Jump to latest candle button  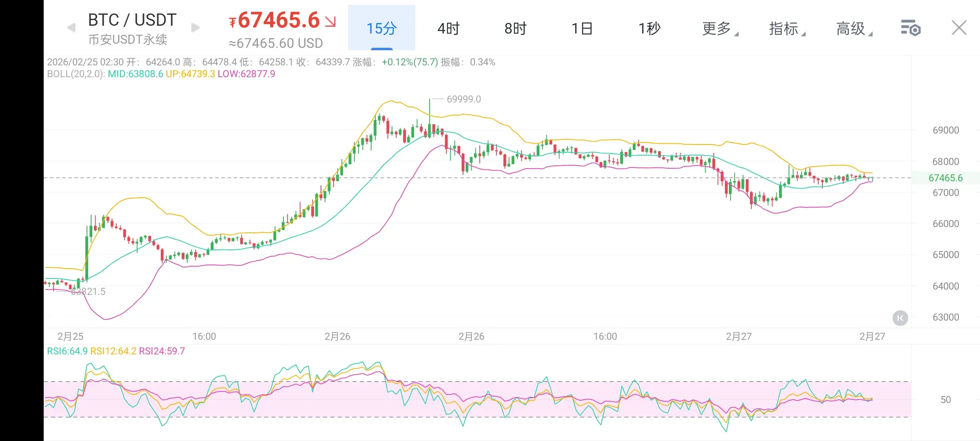pyautogui.click(x=900, y=318)
